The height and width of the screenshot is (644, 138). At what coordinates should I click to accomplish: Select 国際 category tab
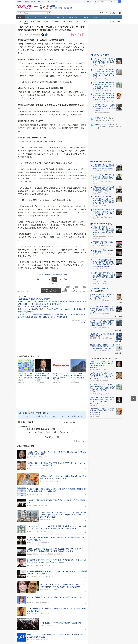pos(33,21)
